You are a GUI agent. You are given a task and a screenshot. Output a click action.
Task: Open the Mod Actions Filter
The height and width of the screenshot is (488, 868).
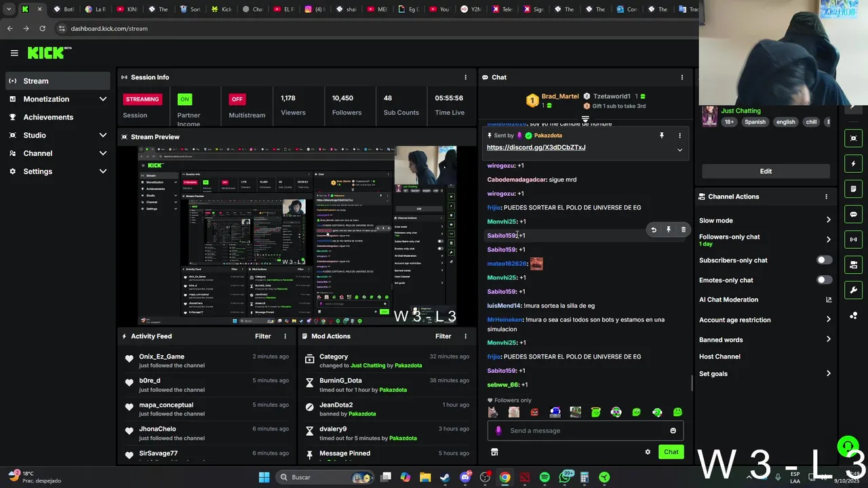click(443, 336)
